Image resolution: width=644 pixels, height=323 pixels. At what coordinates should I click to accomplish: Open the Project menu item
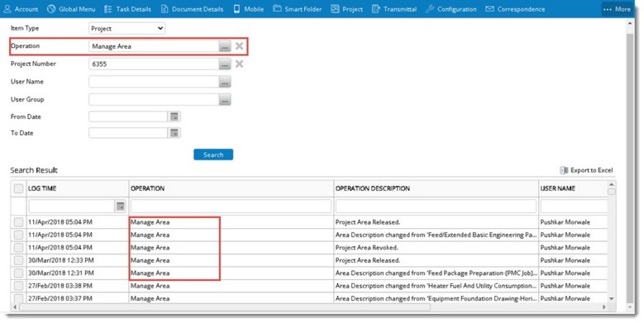pos(346,9)
